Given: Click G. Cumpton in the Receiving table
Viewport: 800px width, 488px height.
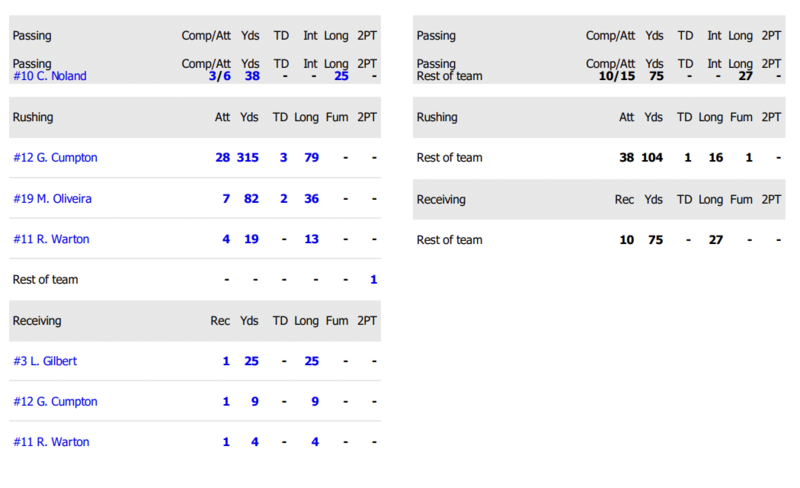Looking at the screenshot, I should [55, 402].
